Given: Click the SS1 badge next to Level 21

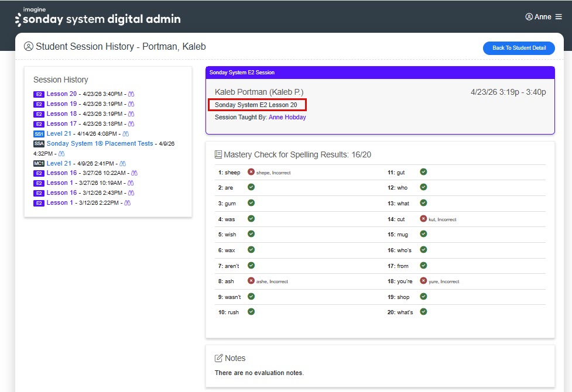Looking at the screenshot, I should pos(39,134).
